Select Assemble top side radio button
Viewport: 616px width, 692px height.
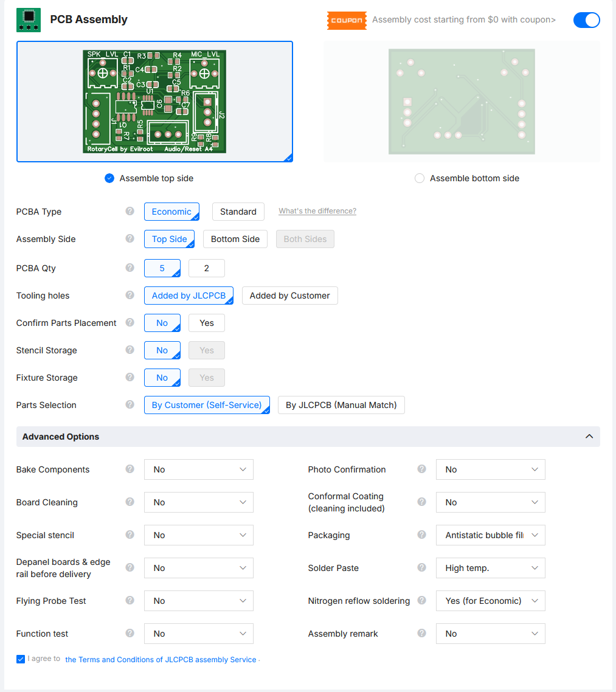109,178
